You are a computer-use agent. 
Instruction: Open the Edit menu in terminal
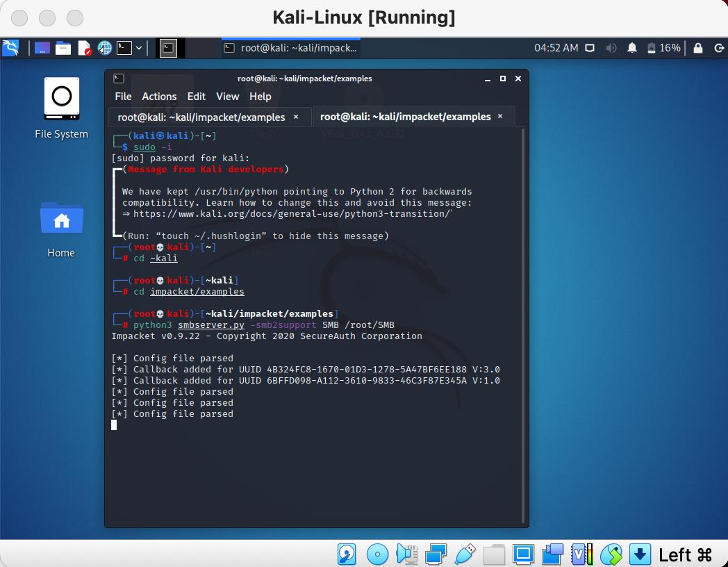[197, 96]
